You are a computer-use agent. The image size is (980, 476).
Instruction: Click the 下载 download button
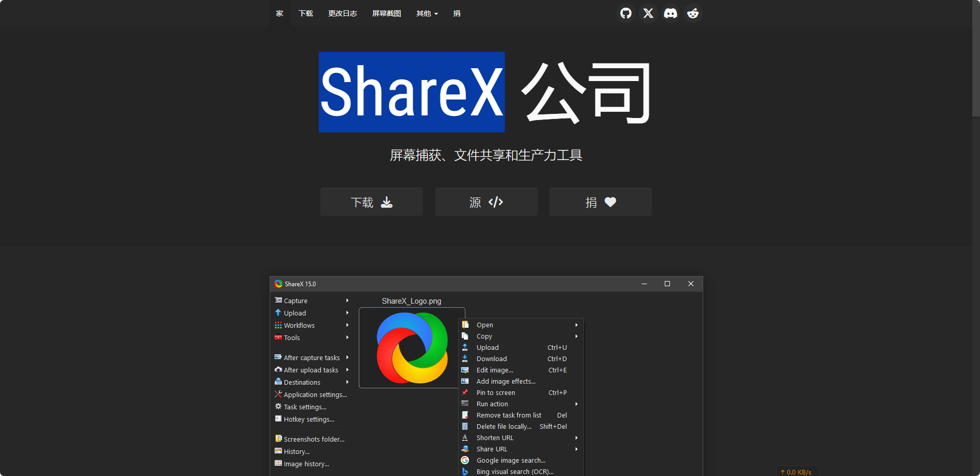(x=372, y=202)
